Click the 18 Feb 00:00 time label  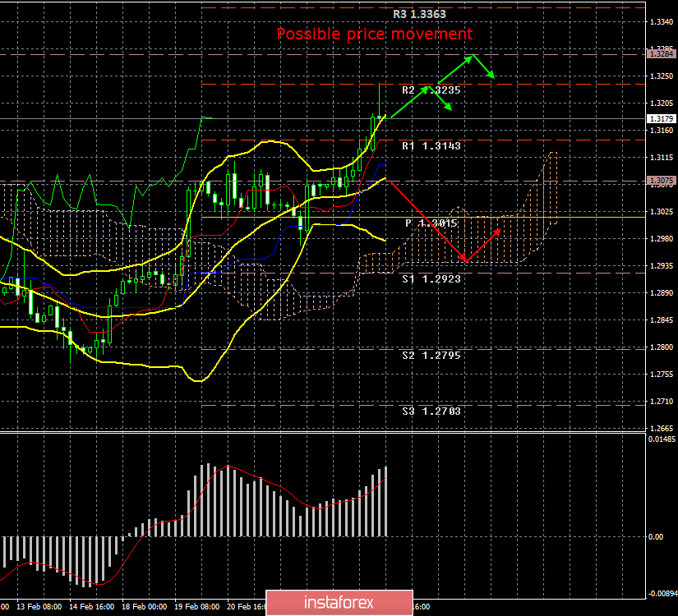tap(144, 607)
